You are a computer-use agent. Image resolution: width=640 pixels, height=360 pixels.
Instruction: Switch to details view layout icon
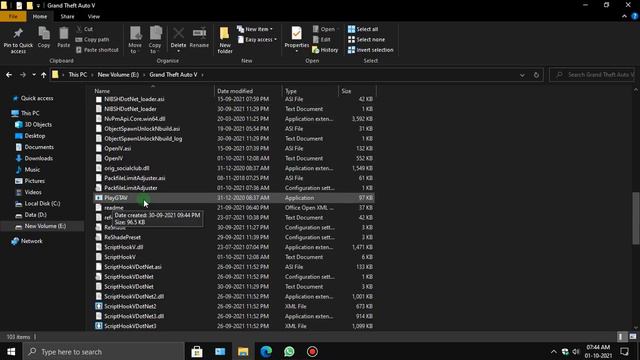pos(621,337)
